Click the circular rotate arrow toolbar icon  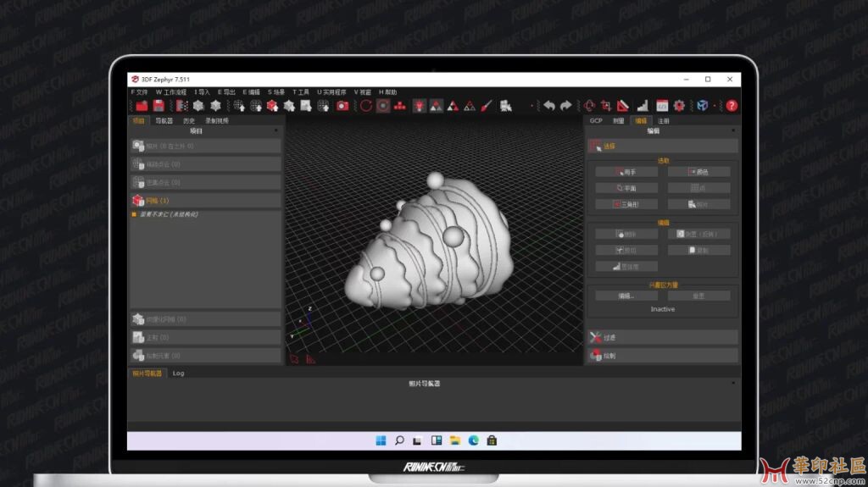[366, 106]
